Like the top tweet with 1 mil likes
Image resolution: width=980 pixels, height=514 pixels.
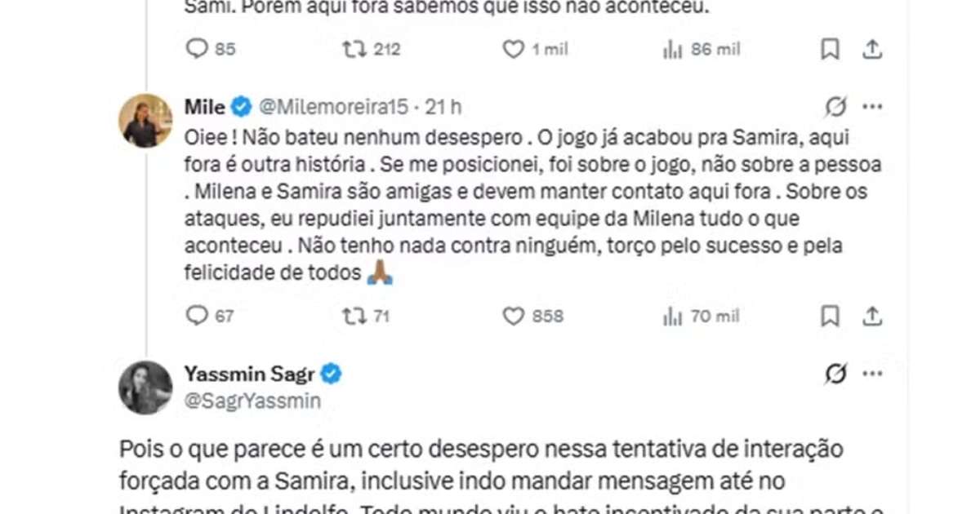tap(513, 50)
